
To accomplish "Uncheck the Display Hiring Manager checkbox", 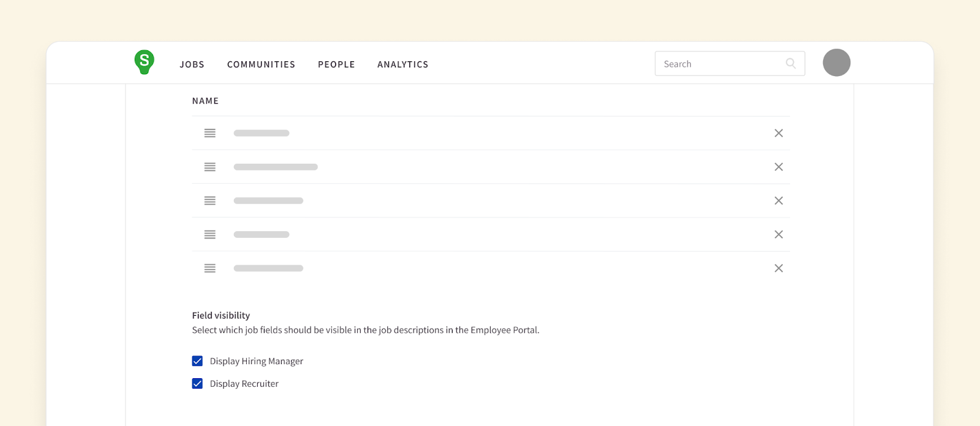I will (x=197, y=361).
